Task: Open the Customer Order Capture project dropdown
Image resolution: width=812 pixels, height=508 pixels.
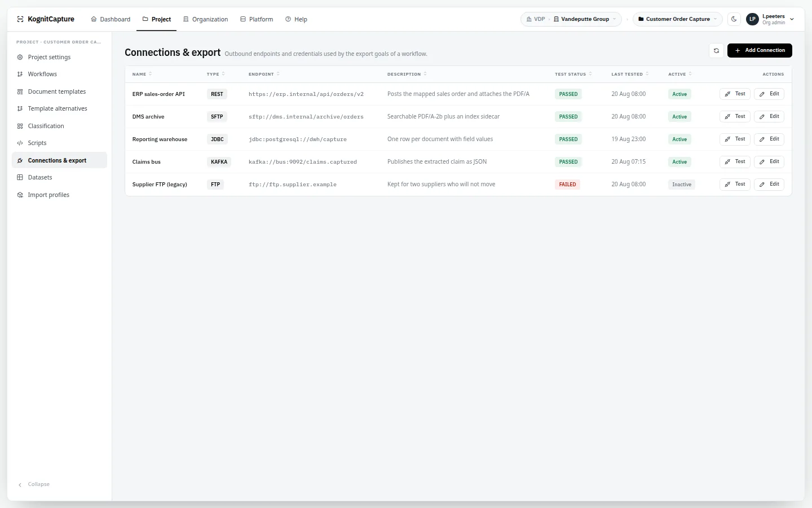Action: tap(677, 19)
